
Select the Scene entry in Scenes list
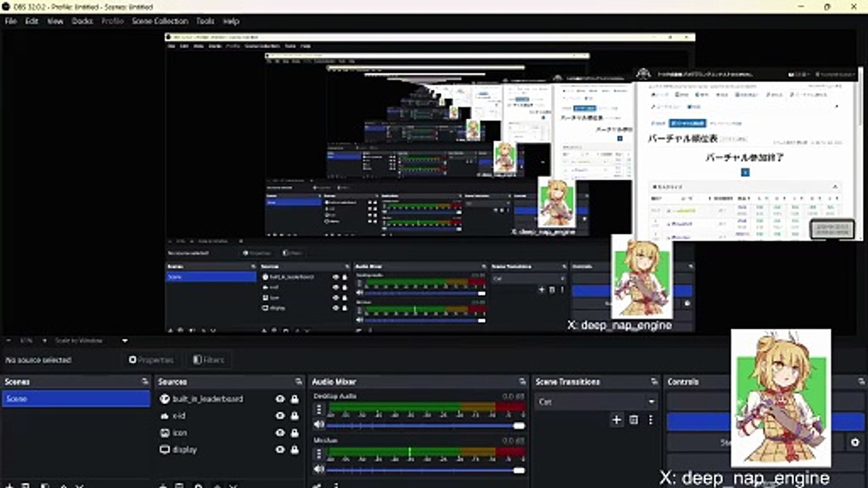point(75,399)
